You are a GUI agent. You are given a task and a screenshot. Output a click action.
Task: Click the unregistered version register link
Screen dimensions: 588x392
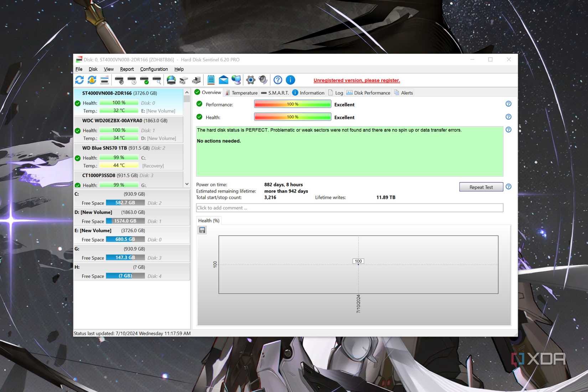pyautogui.click(x=356, y=80)
